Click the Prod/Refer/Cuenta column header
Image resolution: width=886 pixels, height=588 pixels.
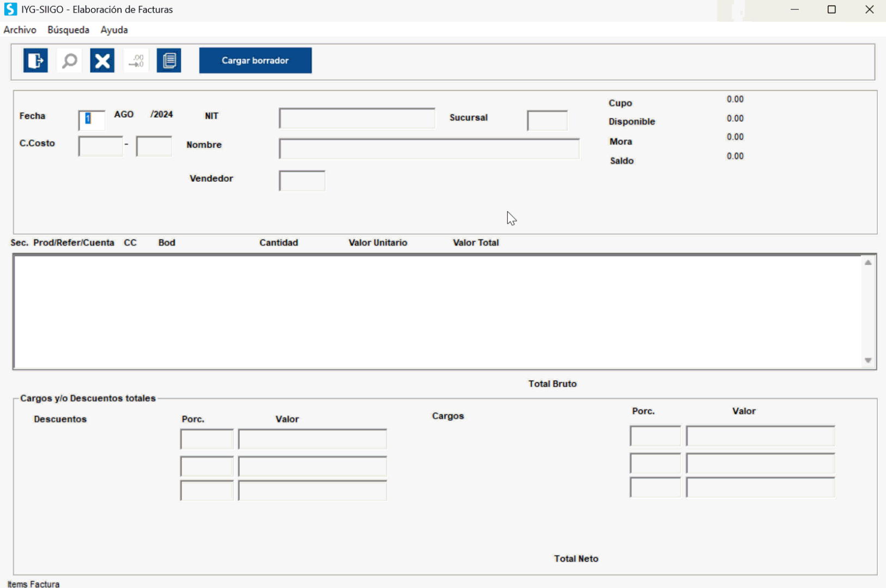(74, 243)
